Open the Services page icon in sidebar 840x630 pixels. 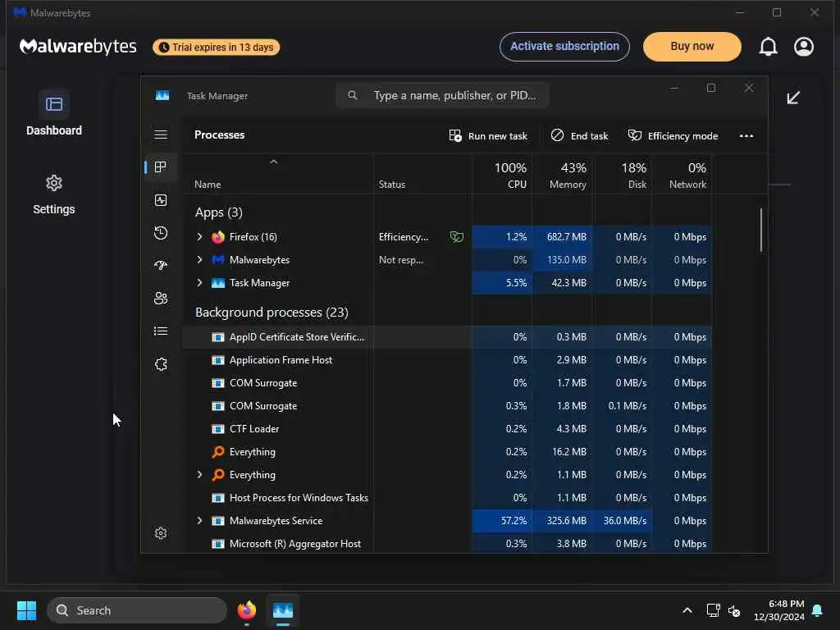tap(161, 364)
